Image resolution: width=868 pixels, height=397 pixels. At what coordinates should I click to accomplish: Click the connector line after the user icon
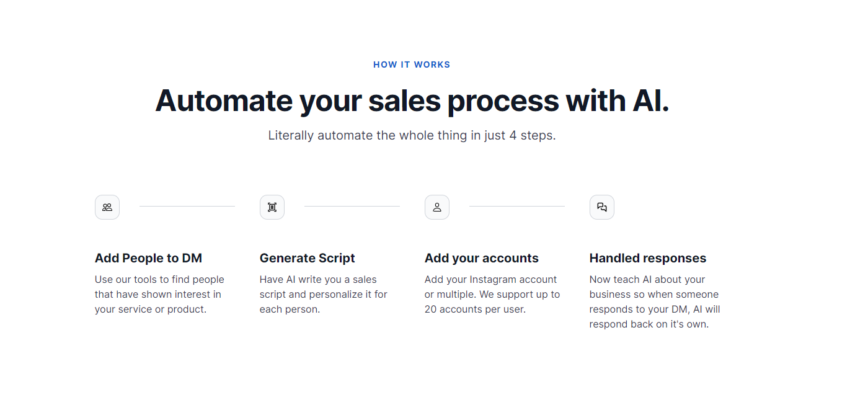click(x=517, y=206)
